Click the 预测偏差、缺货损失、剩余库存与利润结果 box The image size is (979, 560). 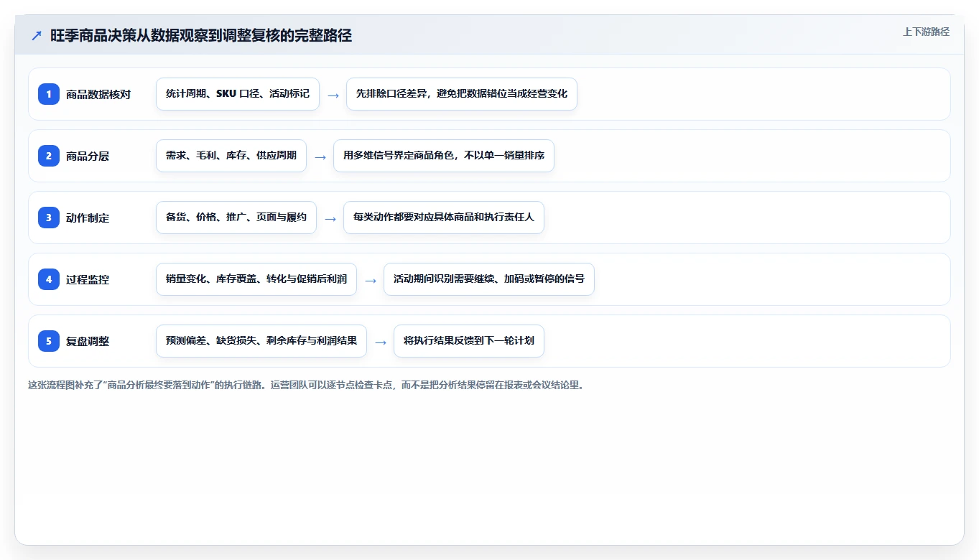(261, 341)
